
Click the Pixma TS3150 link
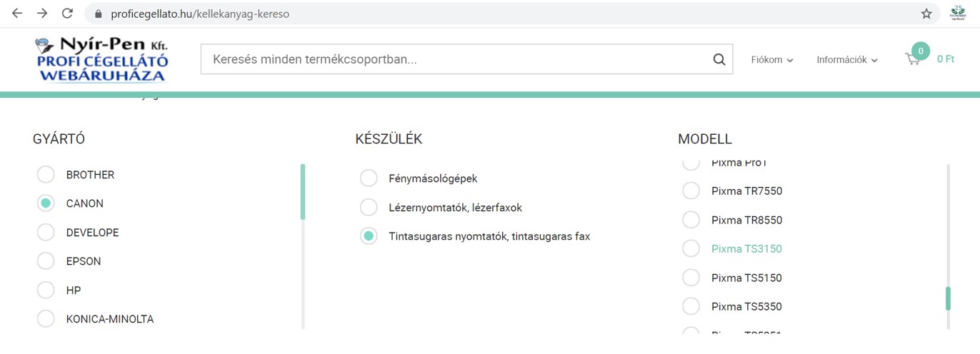pyautogui.click(x=746, y=249)
